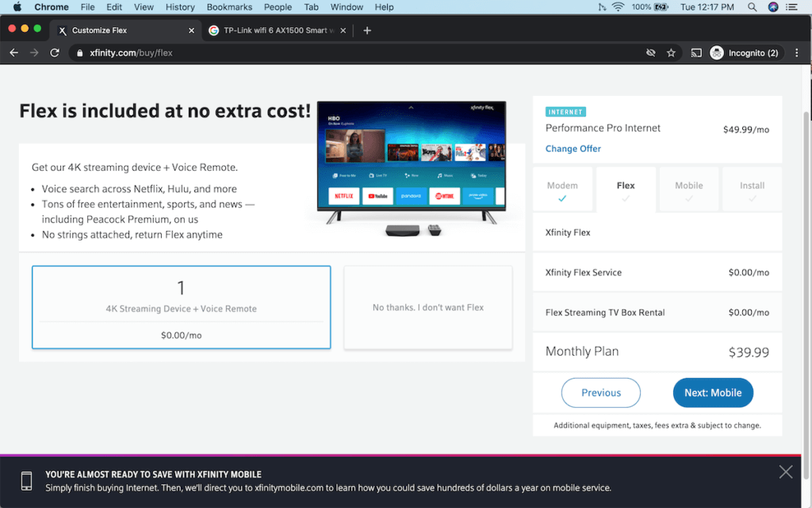Open the People menu
Viewport: 812px width, 508px height.
pos(278,6)
